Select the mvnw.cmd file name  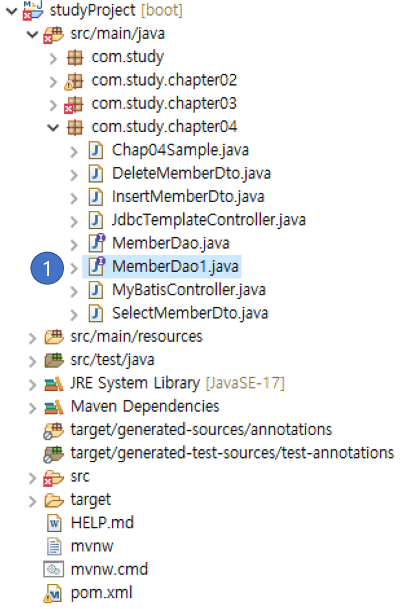point(109,569)
